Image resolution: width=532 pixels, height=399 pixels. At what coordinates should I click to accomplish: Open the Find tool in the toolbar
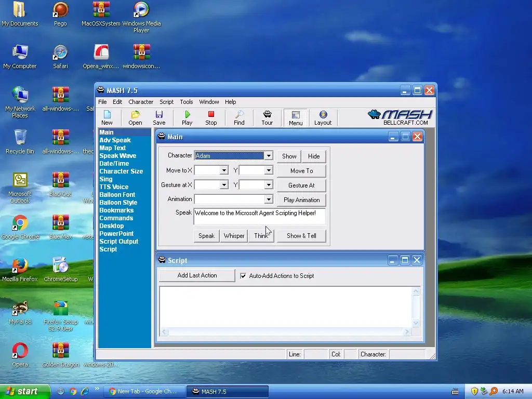coord(239,118)
